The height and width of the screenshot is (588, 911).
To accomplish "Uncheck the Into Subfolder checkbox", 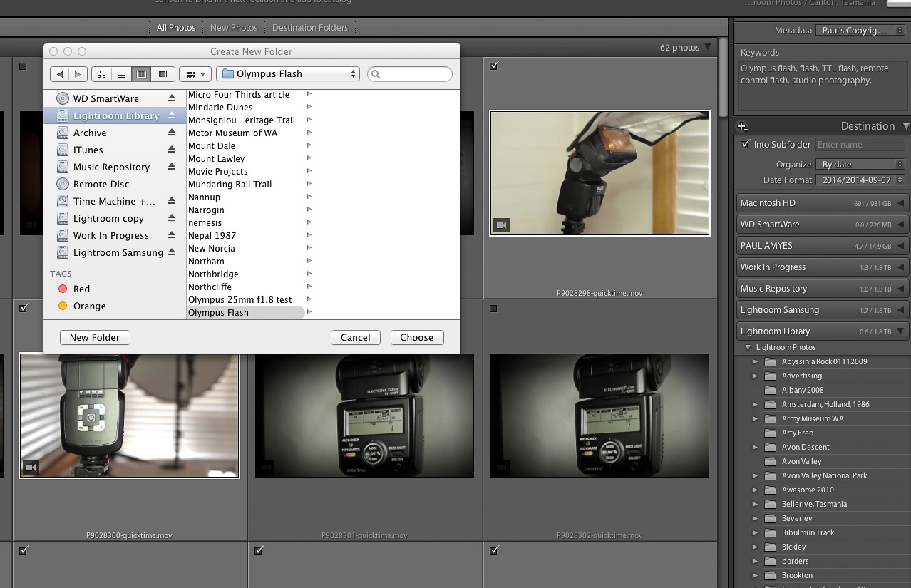I will 746,144.
